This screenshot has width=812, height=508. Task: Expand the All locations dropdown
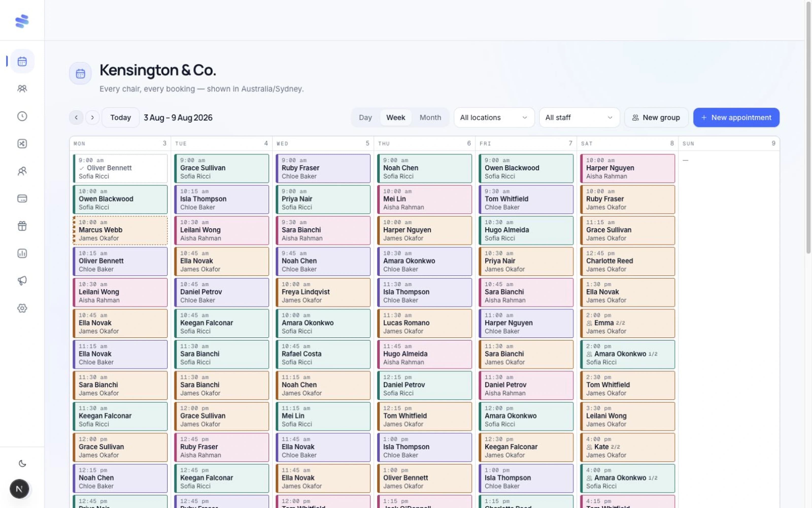(x=494, y=118)
